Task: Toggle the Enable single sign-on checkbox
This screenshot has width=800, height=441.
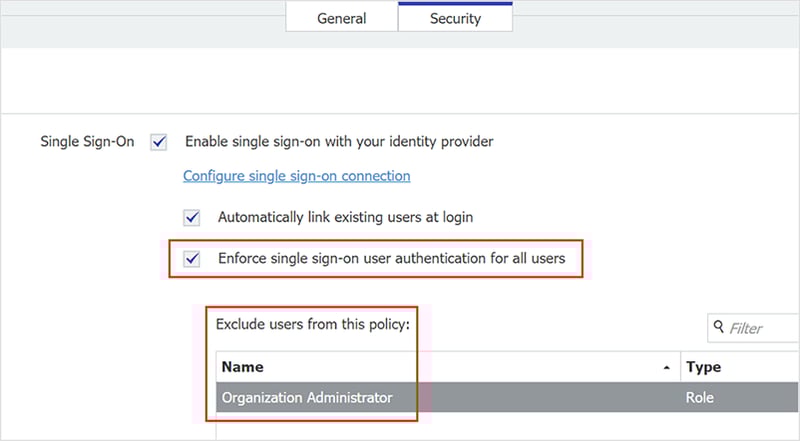Action: [x=159, y=142]
